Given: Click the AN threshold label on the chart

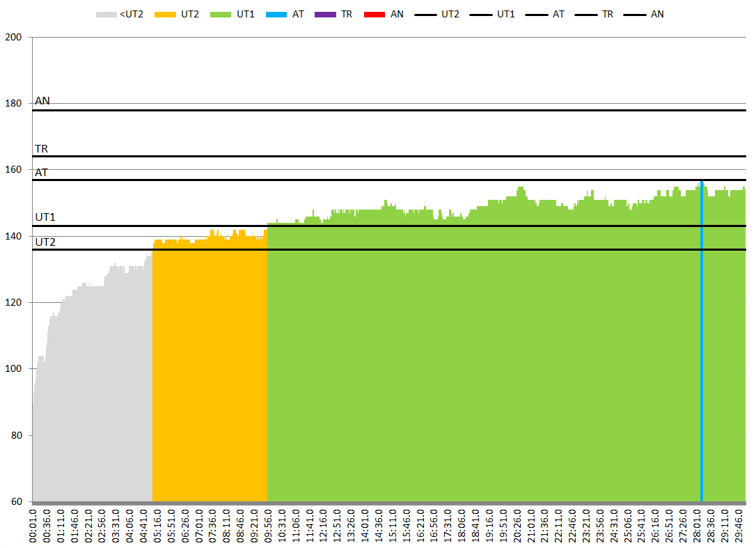Looking at the screenshot, I should click(42, 101).
